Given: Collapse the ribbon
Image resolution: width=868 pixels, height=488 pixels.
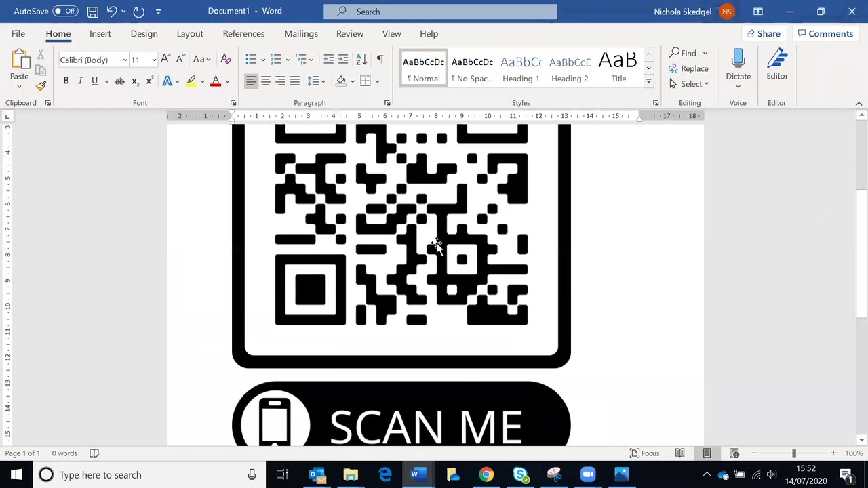Looking at the screenshot, I should click(x=859, y=103).
